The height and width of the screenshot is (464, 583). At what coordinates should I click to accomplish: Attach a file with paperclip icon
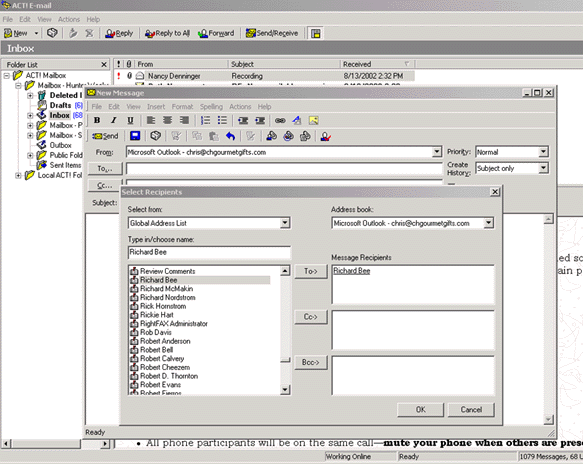click(305, 136)
